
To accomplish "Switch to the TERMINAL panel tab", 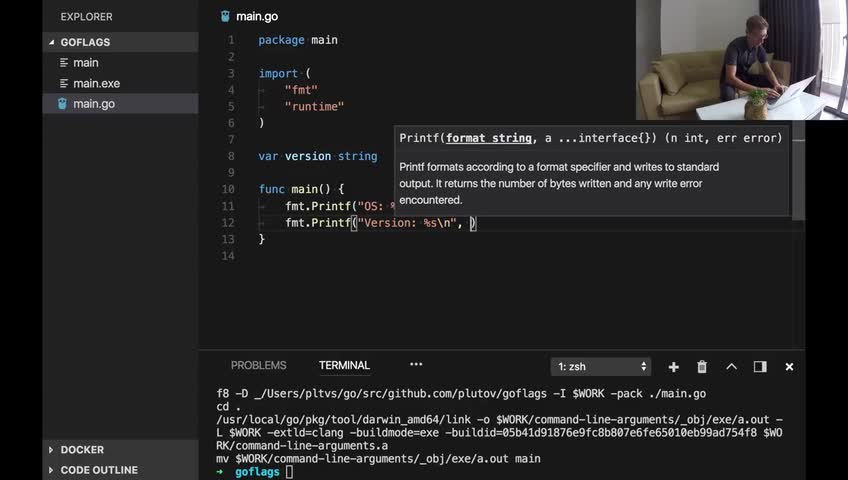I will [344, 365].
